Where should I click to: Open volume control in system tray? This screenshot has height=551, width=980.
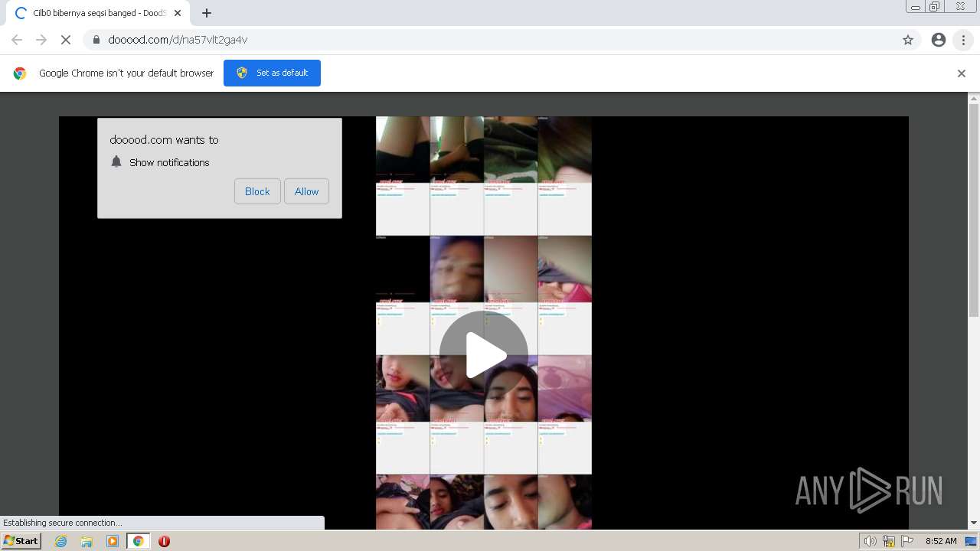(x=870, y=541)
